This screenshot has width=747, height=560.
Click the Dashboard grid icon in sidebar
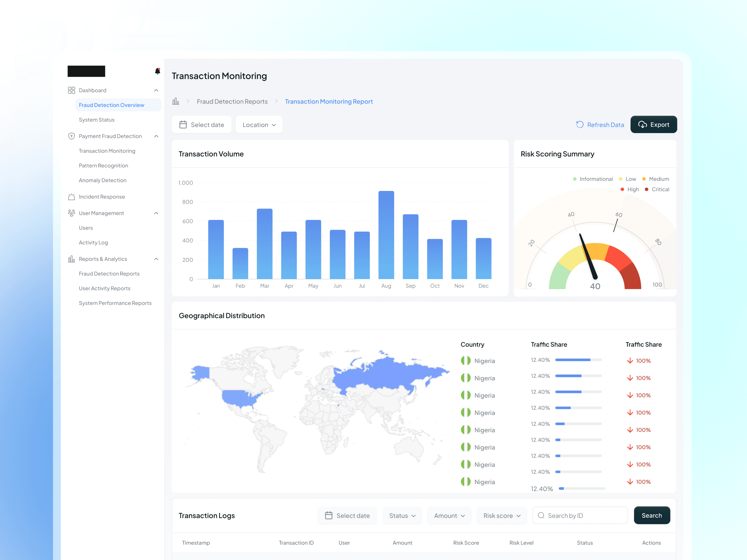click(71, 90)
